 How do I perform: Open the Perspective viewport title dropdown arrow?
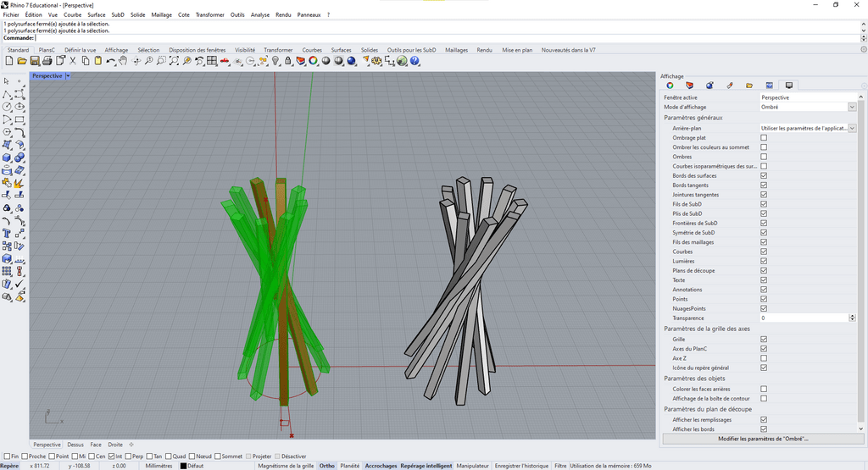tap(68, 75)
